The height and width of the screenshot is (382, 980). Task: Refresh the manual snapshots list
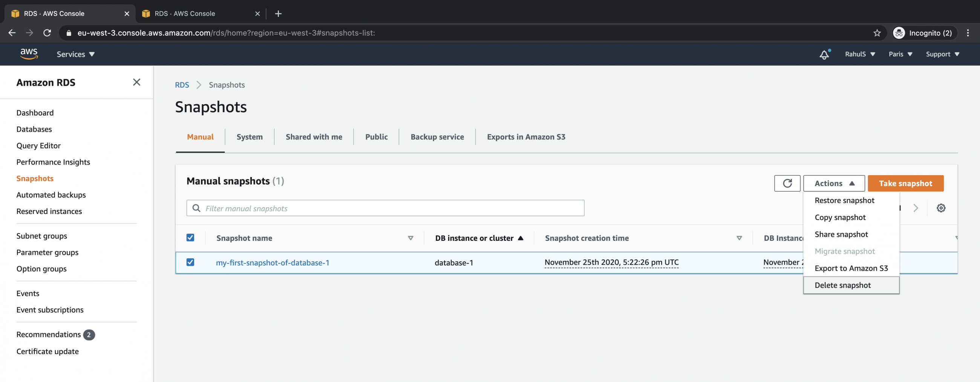click(787, 183)
